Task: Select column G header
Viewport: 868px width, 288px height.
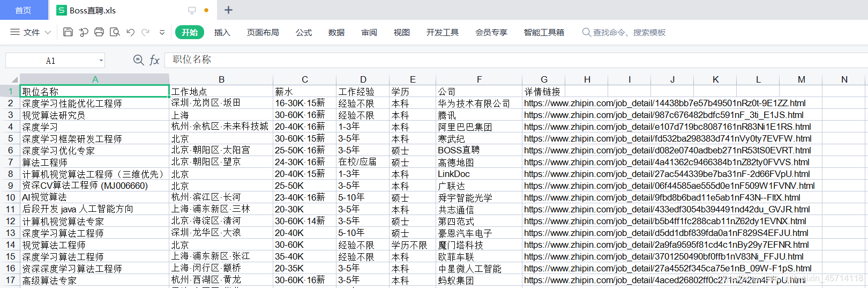Action: tap(544, 79)
